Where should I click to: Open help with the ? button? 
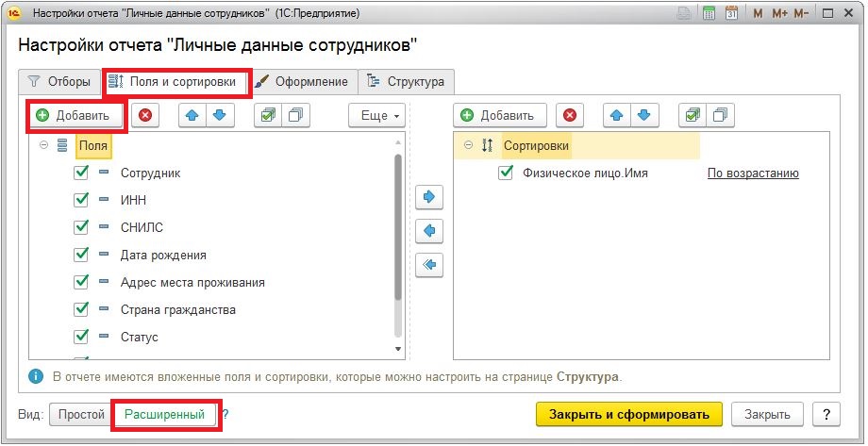click(826, 415)
